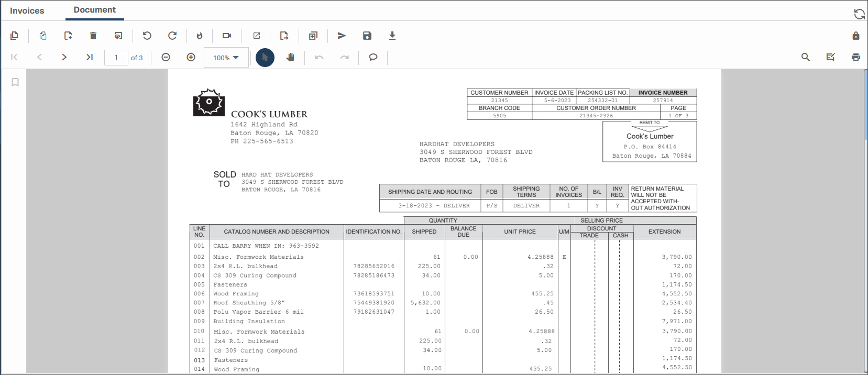The height and width of the screenshot is (375, 868).
Task: Click the CALL BARRY WHEN IN: 963-3592 line
Action: [266, 246]
